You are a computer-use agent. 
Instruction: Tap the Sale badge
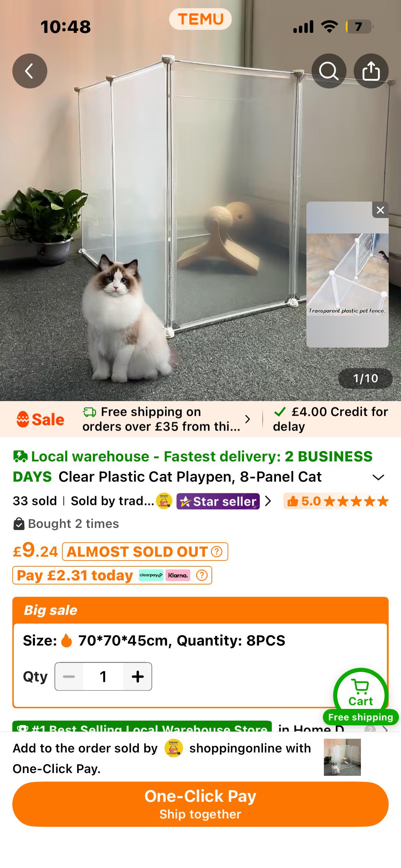(x=40, y=419)
